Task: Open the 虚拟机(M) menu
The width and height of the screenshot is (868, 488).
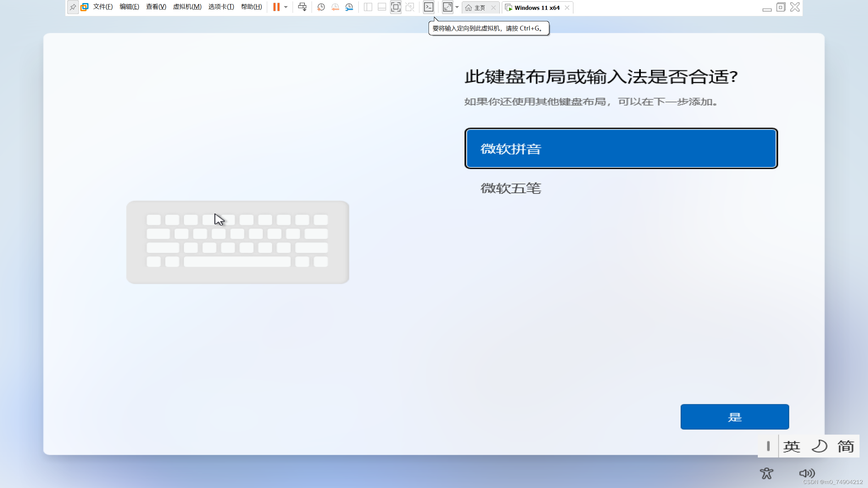Action: 187,6
